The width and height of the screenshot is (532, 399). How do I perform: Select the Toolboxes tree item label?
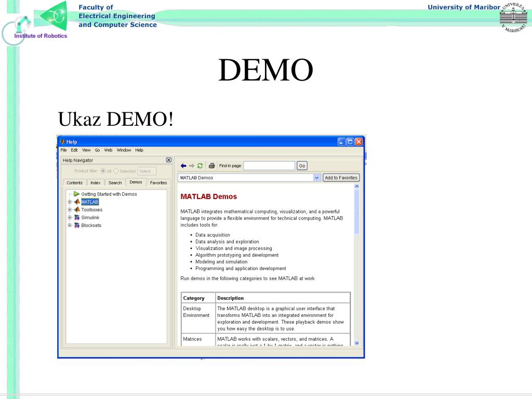tap(91, 210)
